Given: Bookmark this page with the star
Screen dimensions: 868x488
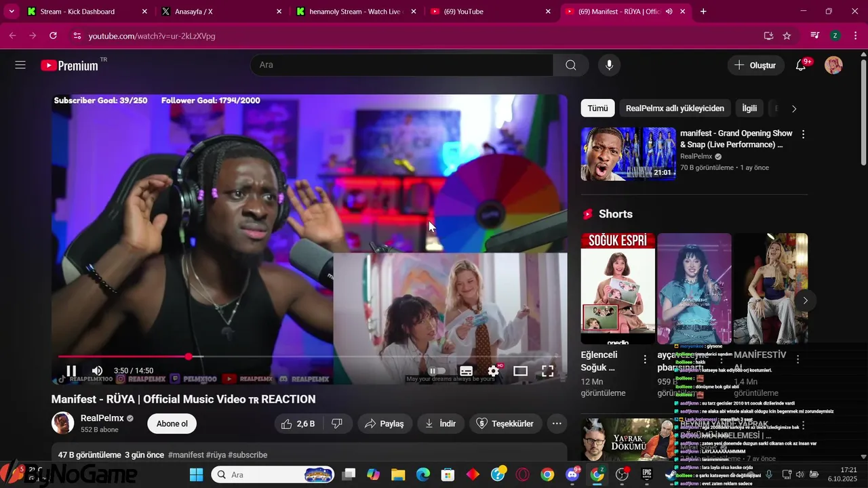Looking at the screenshot, I should pyautogui.click(x=787, y=36).
